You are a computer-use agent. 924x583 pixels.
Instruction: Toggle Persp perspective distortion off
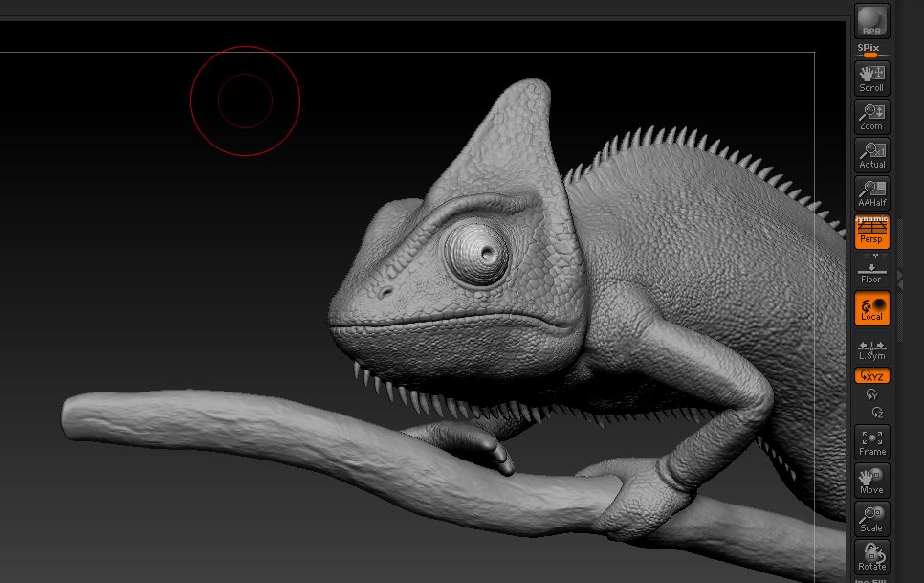click(x=872, y=232)
